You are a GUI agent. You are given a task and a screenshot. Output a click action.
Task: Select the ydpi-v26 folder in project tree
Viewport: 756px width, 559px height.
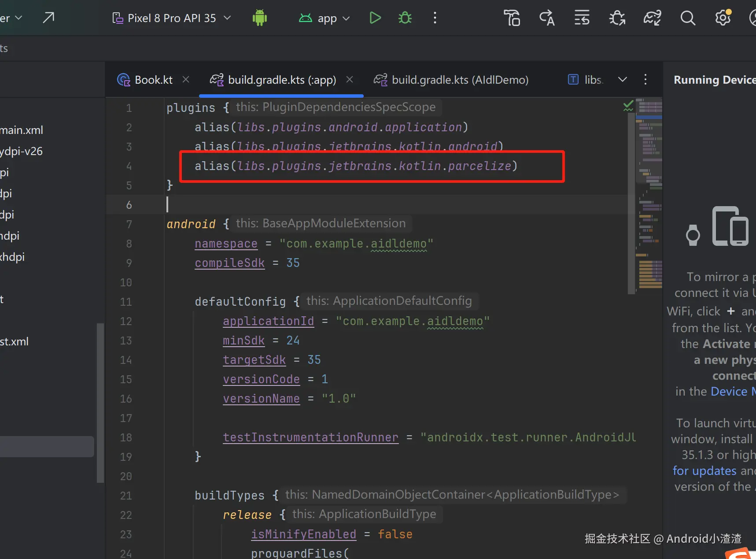21,152
